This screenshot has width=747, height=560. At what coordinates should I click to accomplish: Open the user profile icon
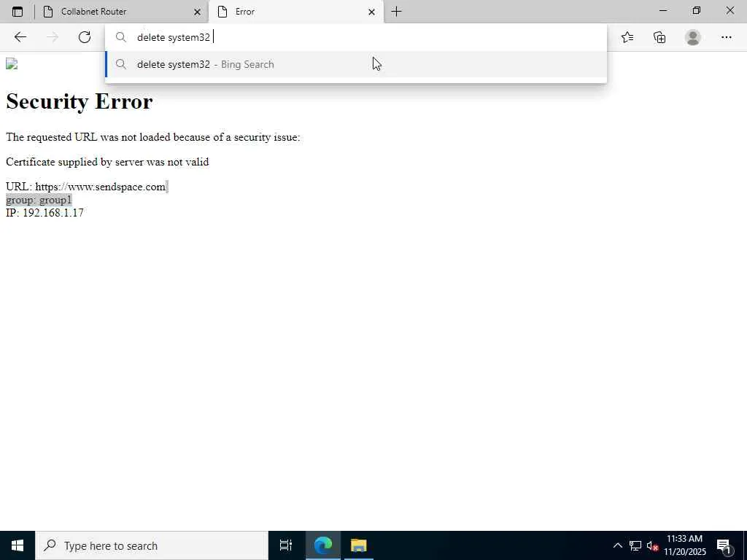tap(693, 37)
